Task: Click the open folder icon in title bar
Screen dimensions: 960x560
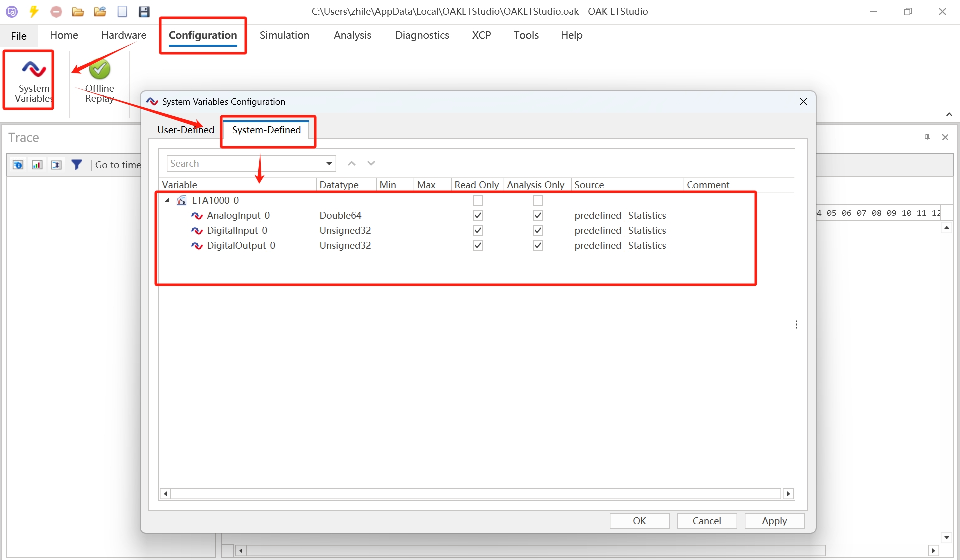Action: (78, 11)
